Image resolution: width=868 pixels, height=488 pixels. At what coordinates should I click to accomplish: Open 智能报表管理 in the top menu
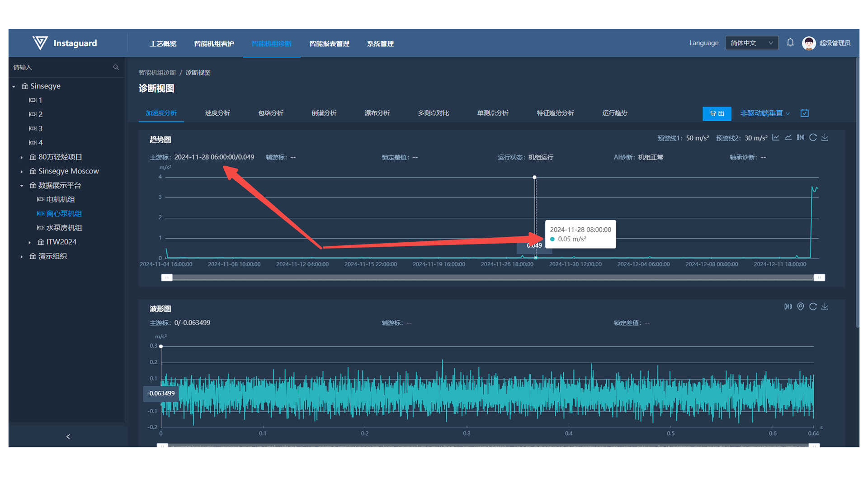point(329,43)
